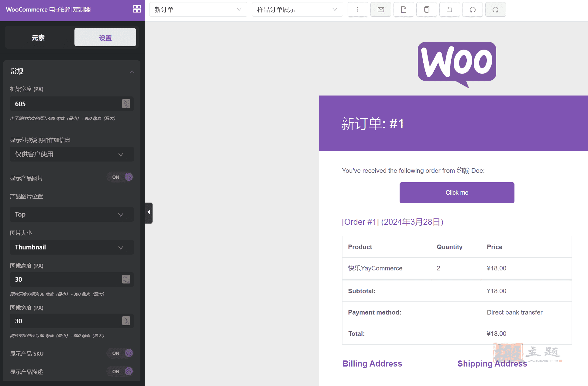
Task: Open the 仅供客户使用 payment info dropdown
Action: tap(72, 154)
